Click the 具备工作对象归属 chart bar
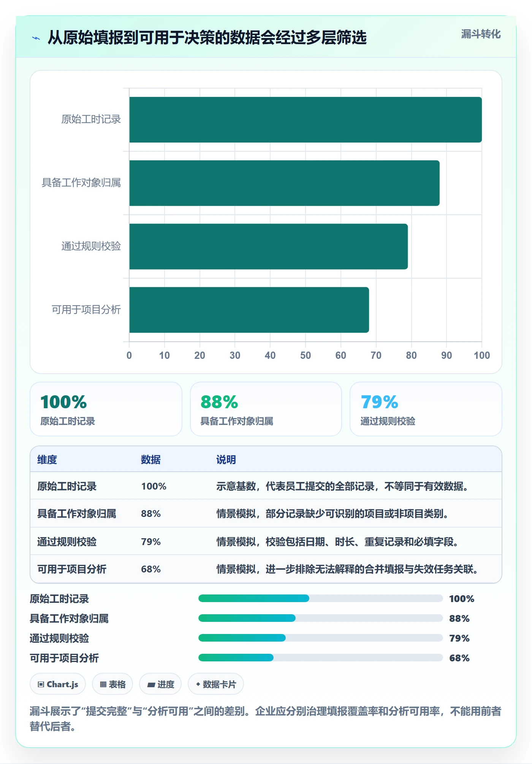Image resolution: width=532 pixels, height=764 pixels. (284, 183)
